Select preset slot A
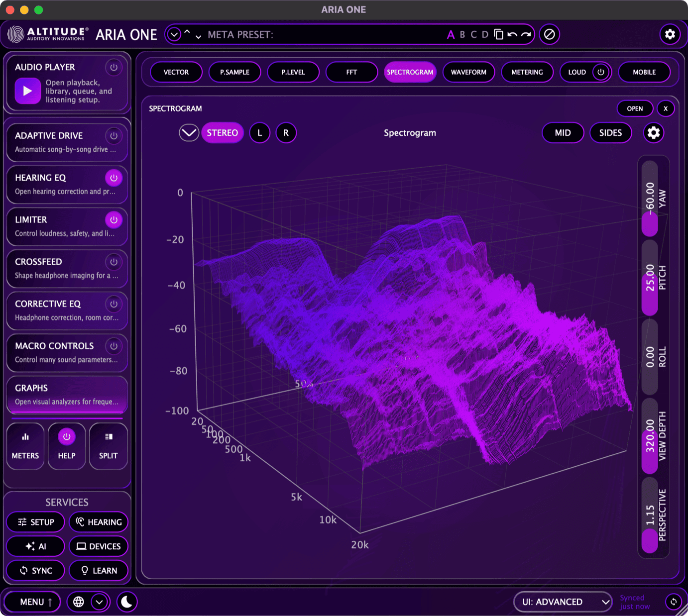The width and height of the screenshot is (688, 616). [451, 35]
